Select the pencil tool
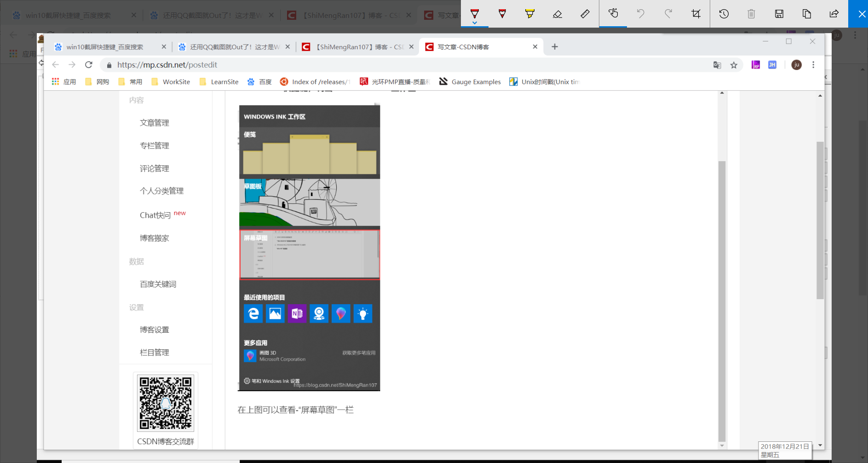The height and width of the screenshot is (463, 868). click(x=502, y=13)
